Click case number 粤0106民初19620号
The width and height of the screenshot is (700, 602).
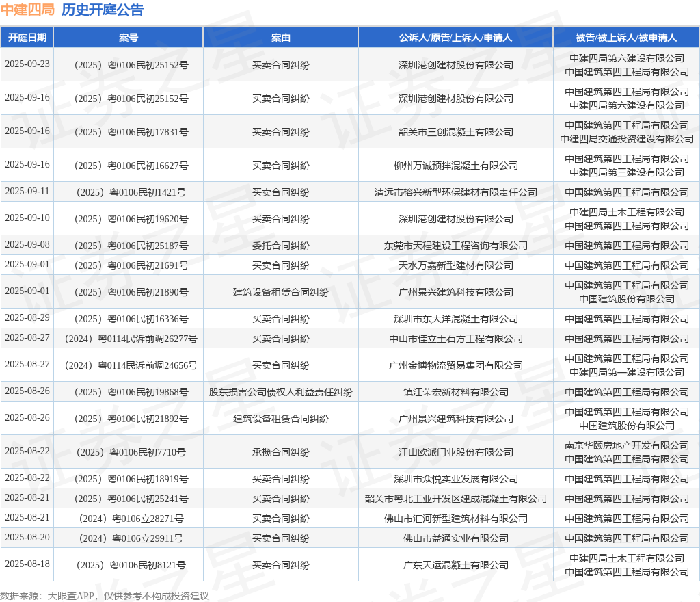click(x=148, y=220)
